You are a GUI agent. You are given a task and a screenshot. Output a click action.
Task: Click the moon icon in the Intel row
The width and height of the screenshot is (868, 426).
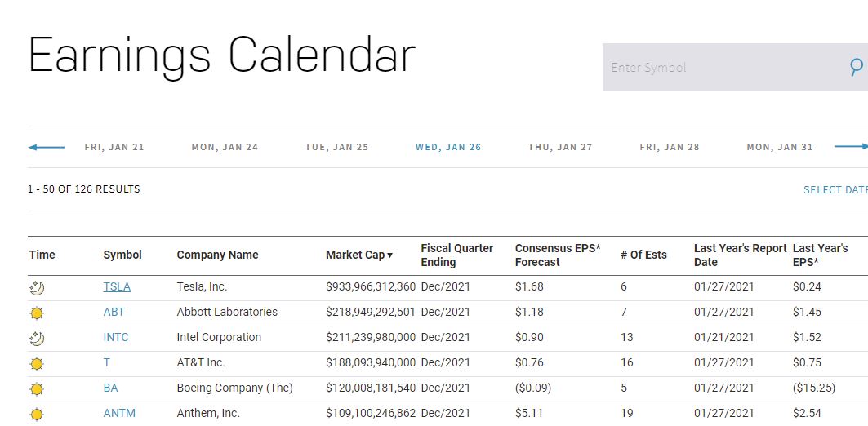[36, 338]
